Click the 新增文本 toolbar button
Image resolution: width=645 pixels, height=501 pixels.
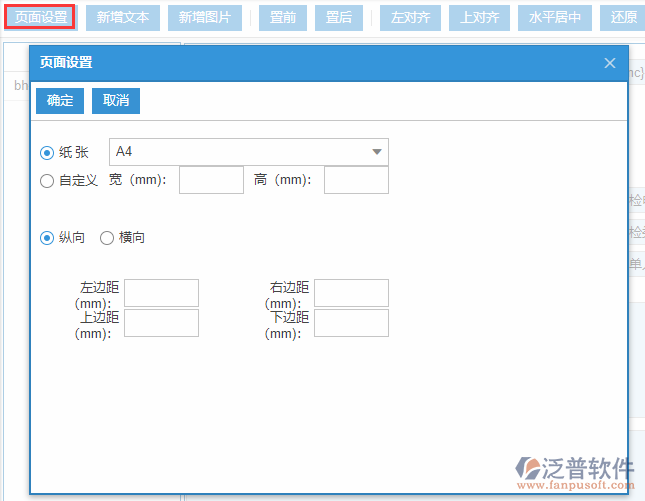[123, 18]
